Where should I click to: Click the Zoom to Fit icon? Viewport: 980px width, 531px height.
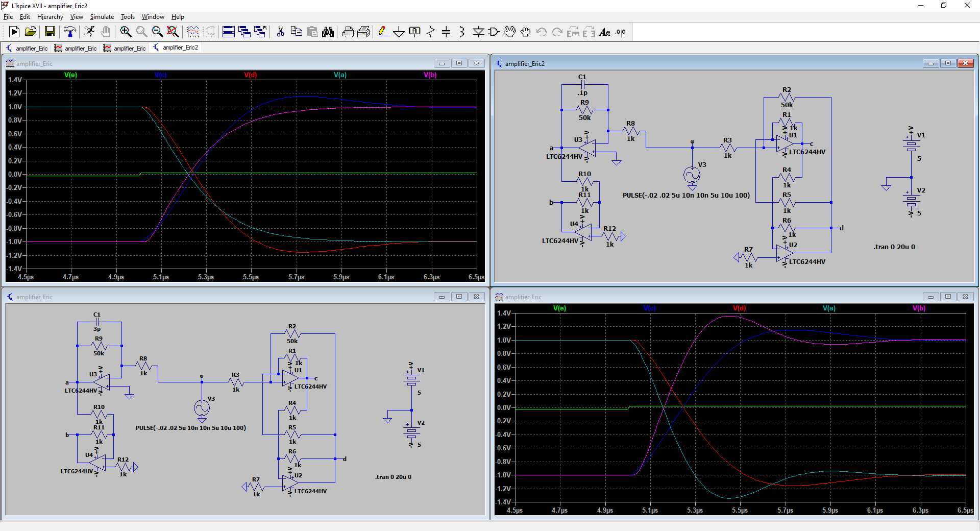173,32
